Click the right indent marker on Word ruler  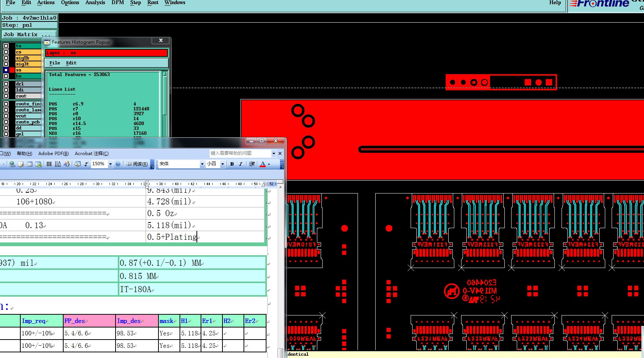pos(264,185)
